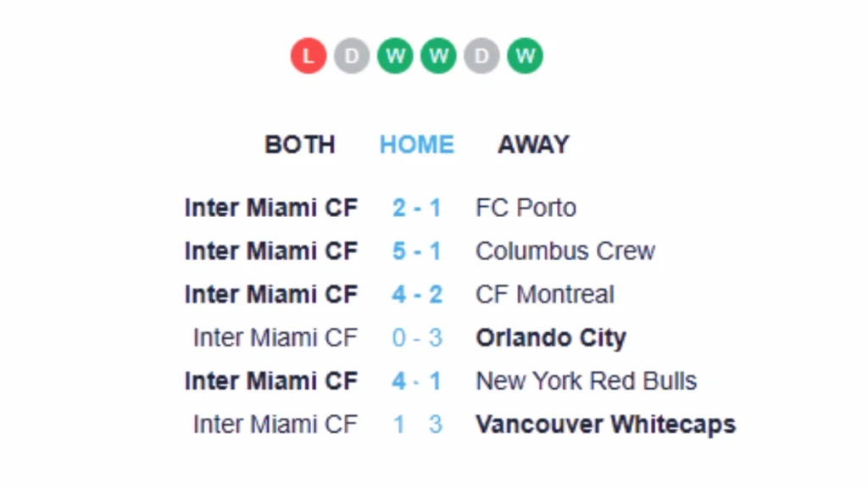The image size is (868, 488).
Task: Open the 4 - 1 score versus New York Red Bulls
Action: tap(417, 381)
